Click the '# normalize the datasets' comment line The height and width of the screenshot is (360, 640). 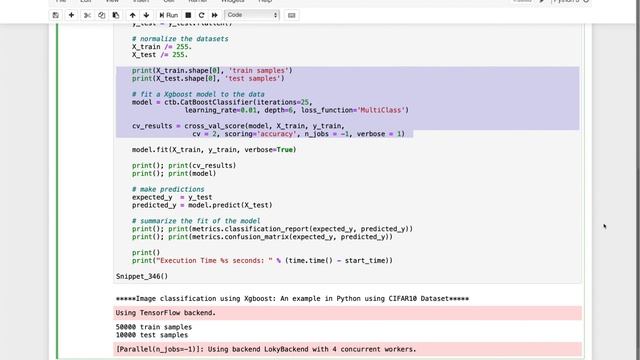180,39
